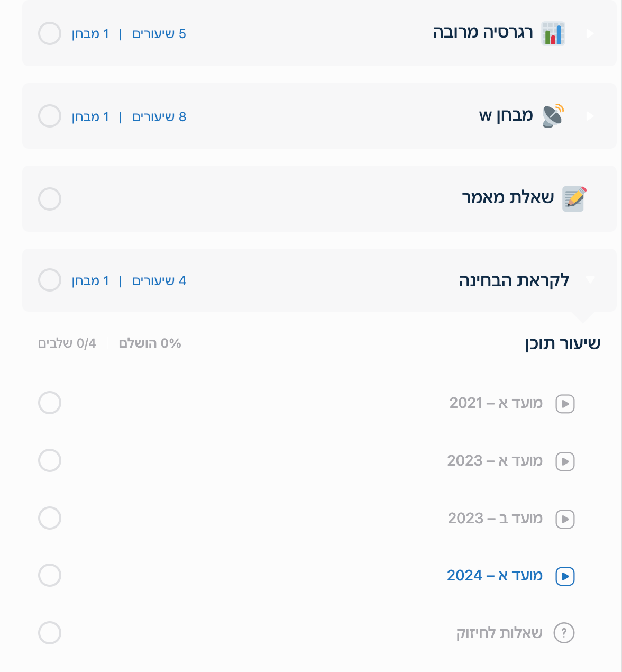The image size is (622, 672).
Task: Click the question mark icon for שאלות לחיזוק
Action: [x=564, y=633]
